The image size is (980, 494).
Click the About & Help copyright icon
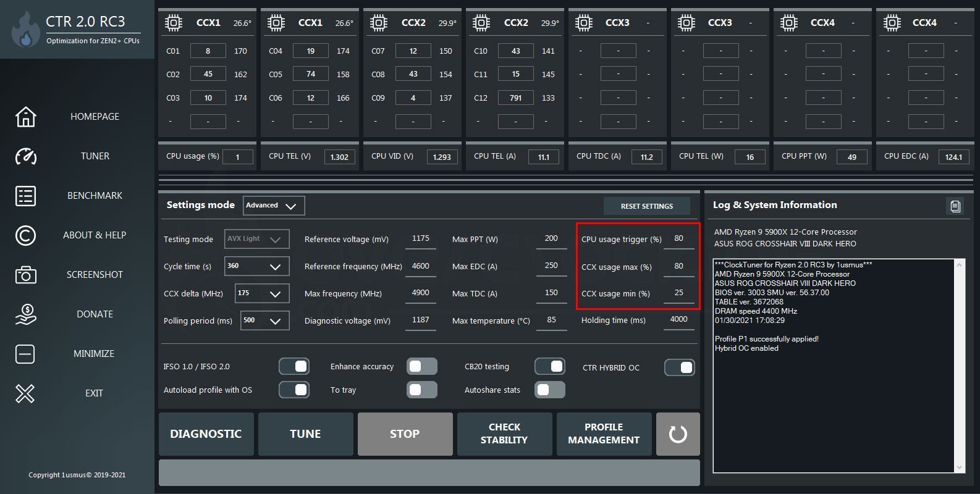pyautogui.click(x=25, y=235)
